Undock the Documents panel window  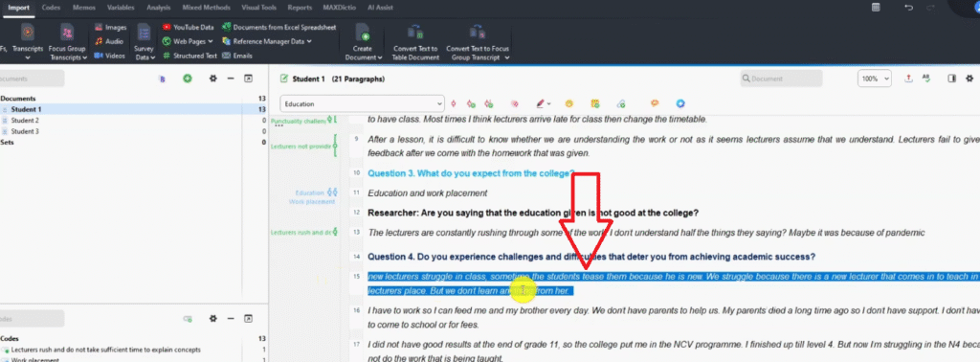248,79
